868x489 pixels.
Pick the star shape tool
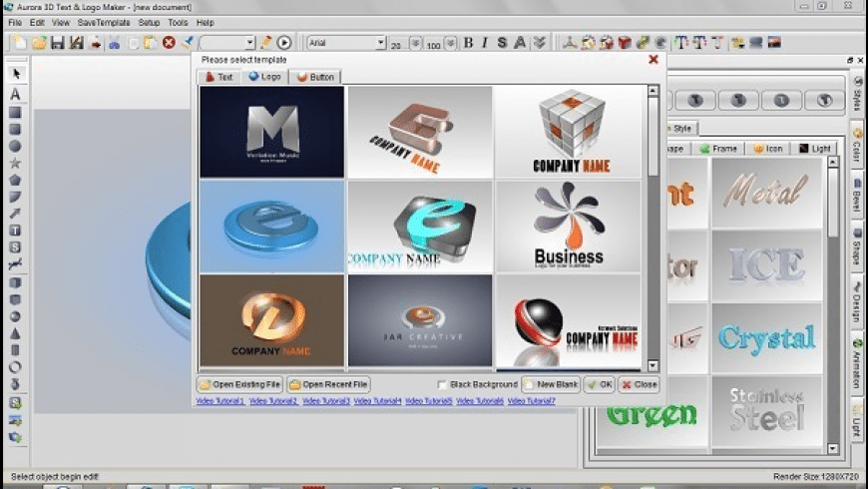coord(16,163)
